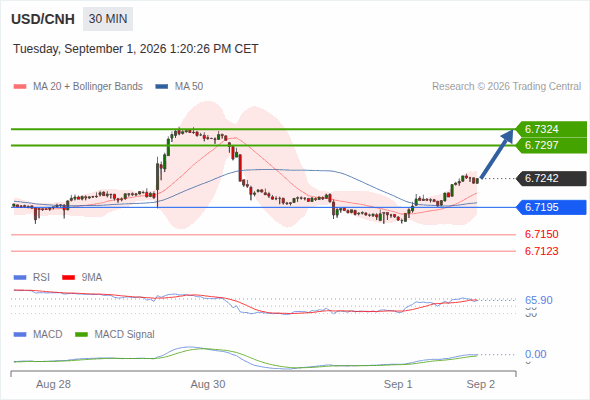Toggle MA 20 + Bollinger Bands legend

(x=78, y=87)
